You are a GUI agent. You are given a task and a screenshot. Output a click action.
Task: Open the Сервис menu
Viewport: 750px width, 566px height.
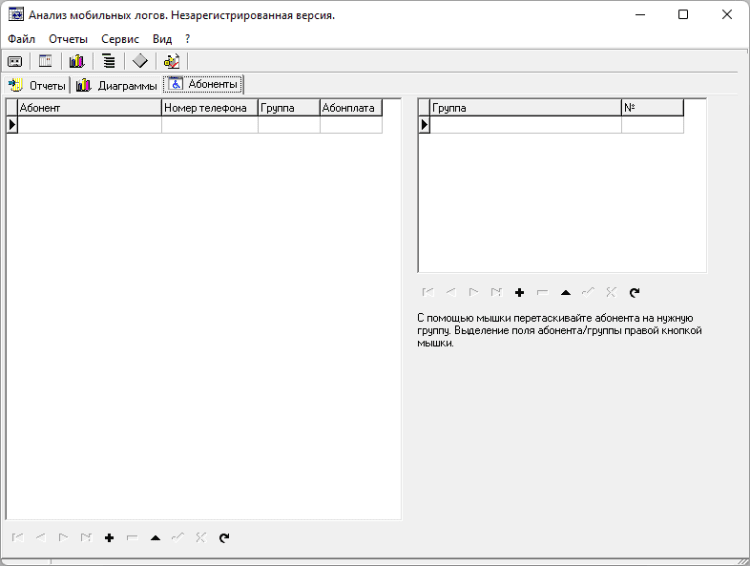point(120,39)
